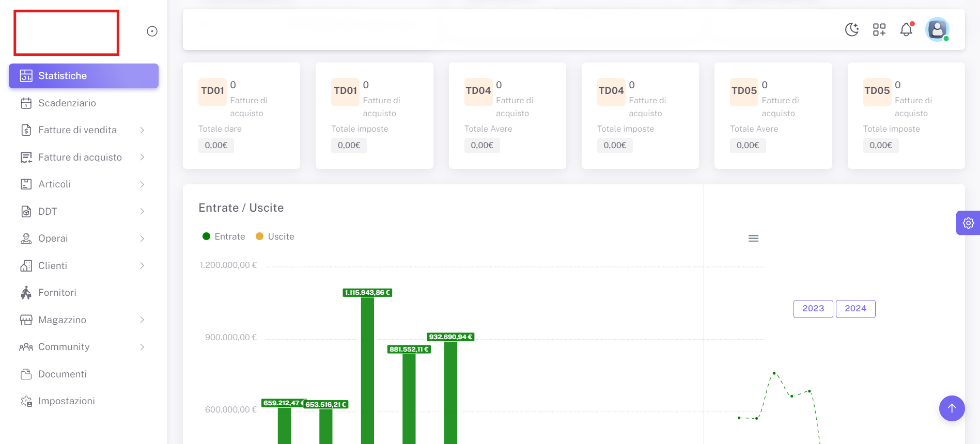Toggle Entrate series in chart legend
The height and width of the screenshot is (444, 980).
tap(224, 236)
